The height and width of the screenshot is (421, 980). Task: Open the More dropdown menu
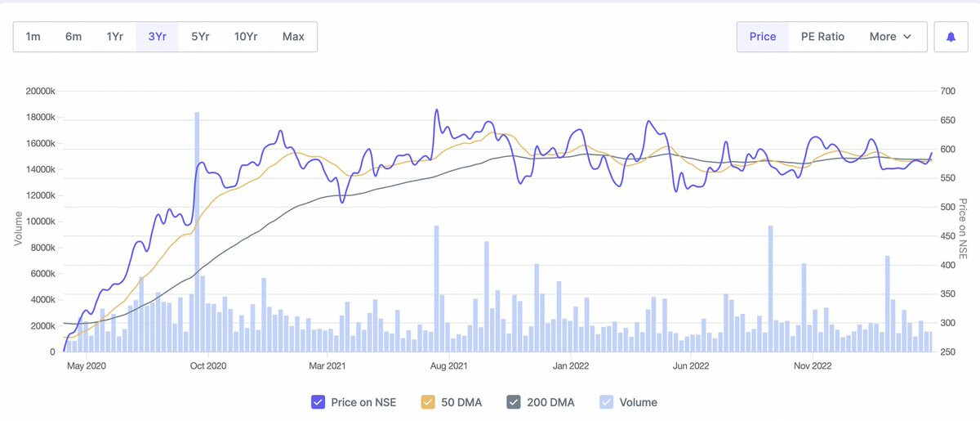pos(891,37)
